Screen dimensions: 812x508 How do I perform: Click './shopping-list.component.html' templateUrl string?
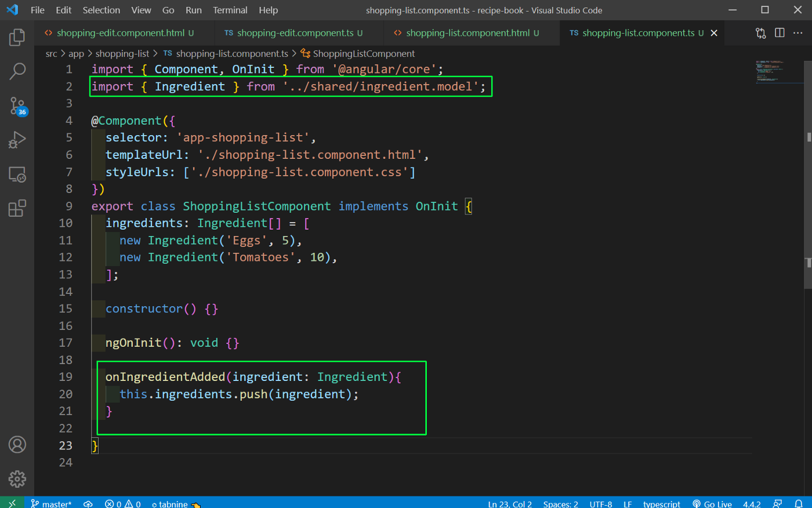coord(310,155)
